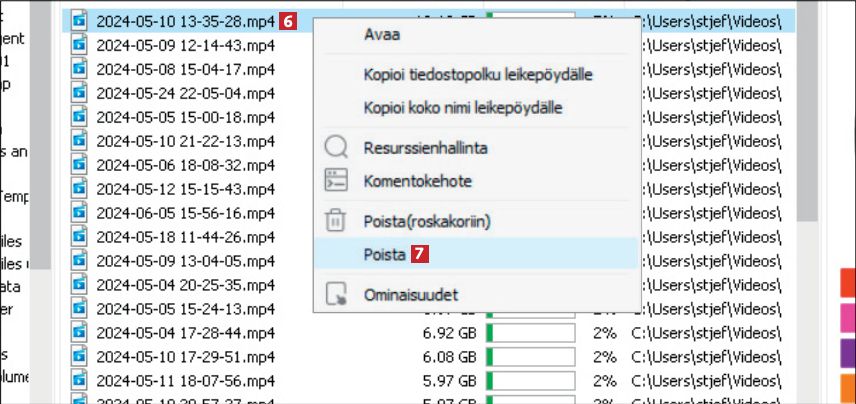Click the file icon of 2024-05-10 13-35-28.mp4
The width and height of the screenshot is (856, 404).
pyautogui.click(x=80, y=20)
